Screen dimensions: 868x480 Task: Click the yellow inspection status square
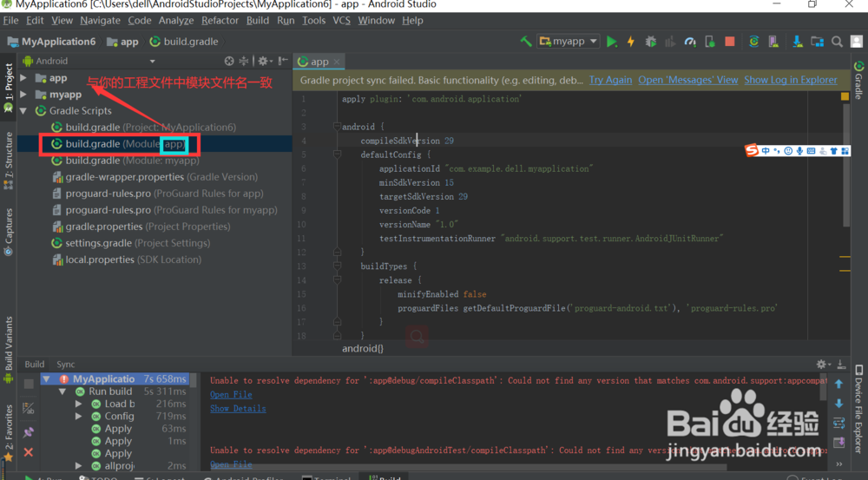click(845, 96)
